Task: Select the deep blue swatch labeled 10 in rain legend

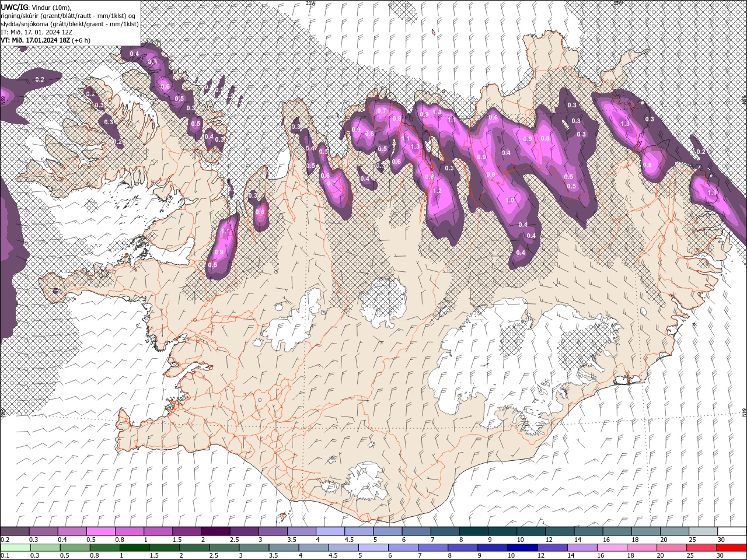Action: (x=522, y=548)
